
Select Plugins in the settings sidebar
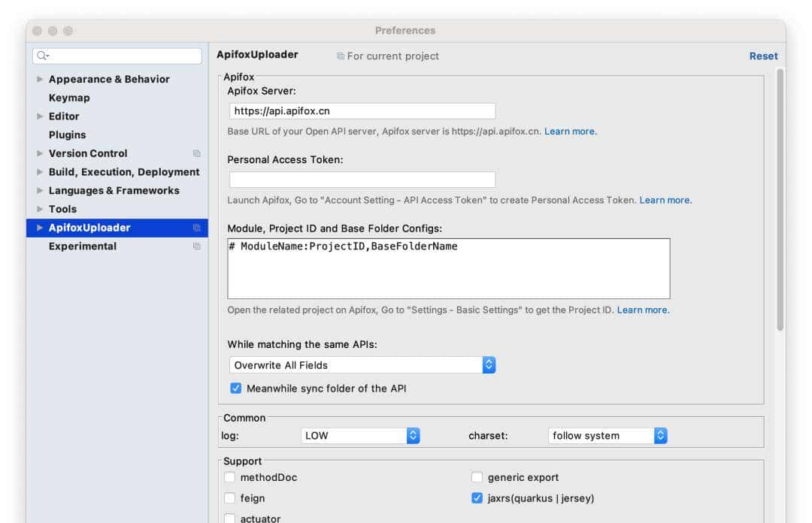click(67, 135)
